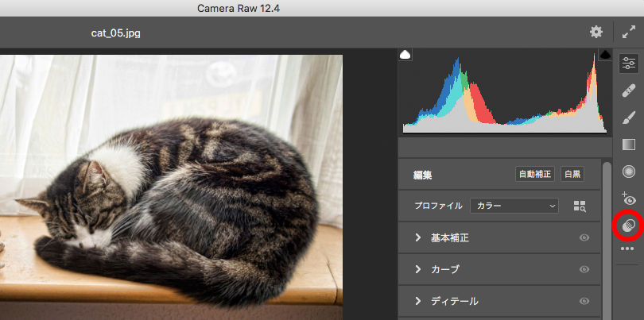This screenshot has height=320, width=644.
Task: Select the Spot Removal bandage tool
Action: [x=628, y=91]
